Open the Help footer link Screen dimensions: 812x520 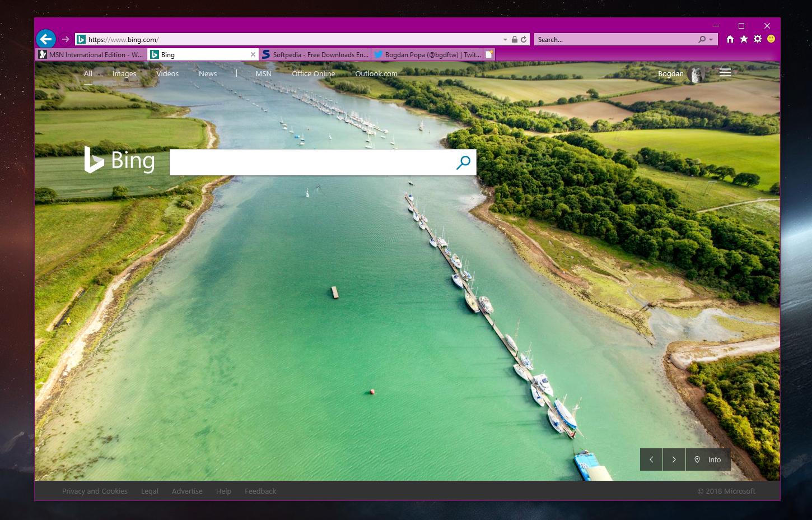tap(223, 491)
